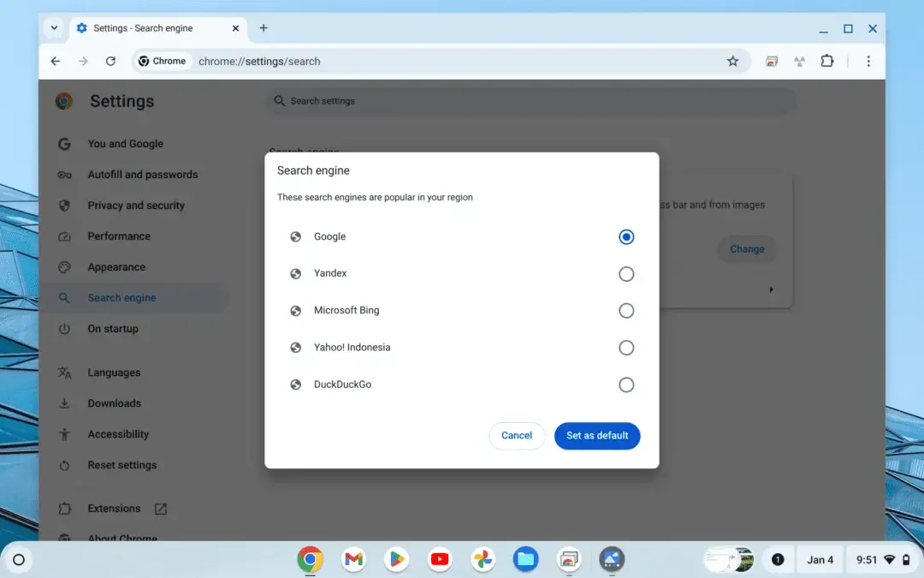Expand the arrow row under Change button

coord(771,289)
